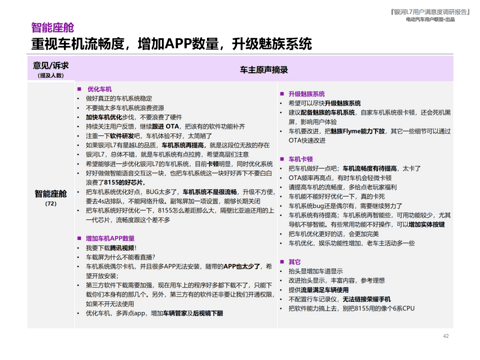Click the bold text '增加实体按键'

pyautogui.click(x=427, y=225)
